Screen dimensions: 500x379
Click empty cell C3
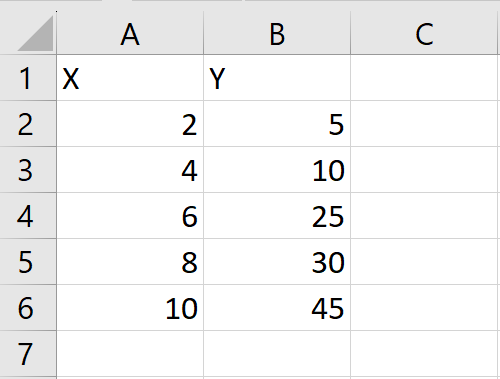click(424, 170)
